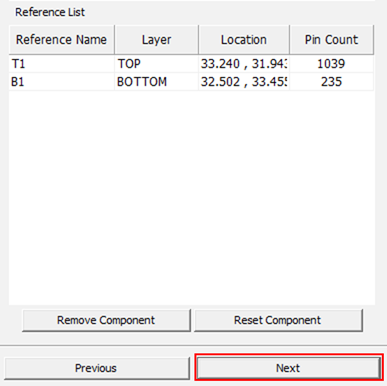Click the Reference List label

(50, 12)
